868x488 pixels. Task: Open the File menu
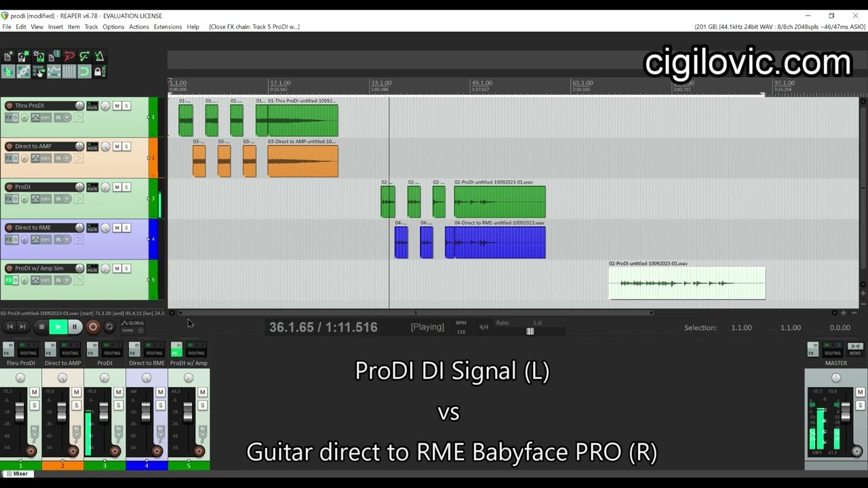coord(7,27)
